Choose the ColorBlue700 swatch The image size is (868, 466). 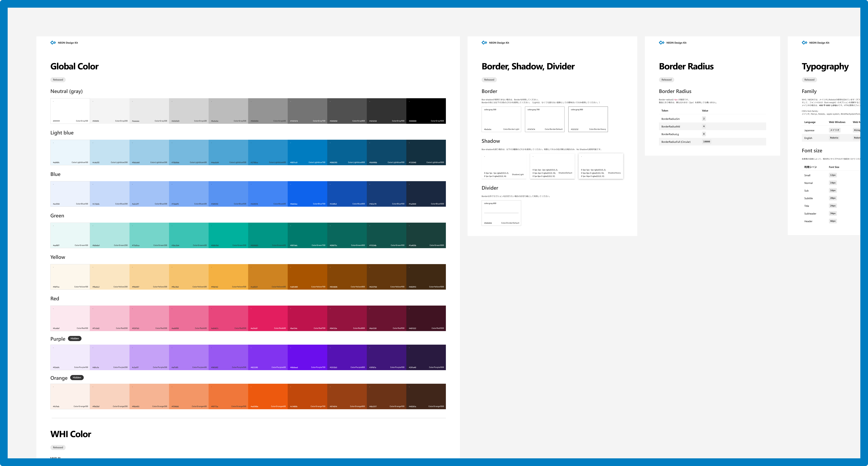click(307, 194)
